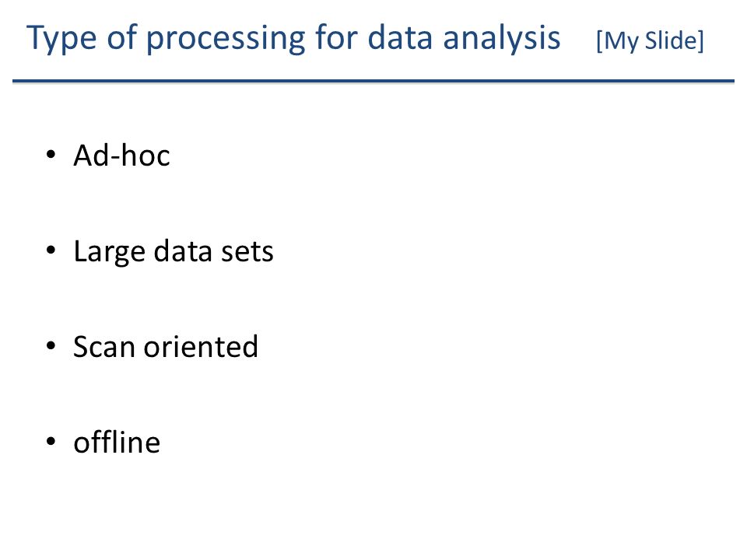Click the bullet dot before 'Scan oriented'
The image size is (747, 560).
[x=51, y=346]
